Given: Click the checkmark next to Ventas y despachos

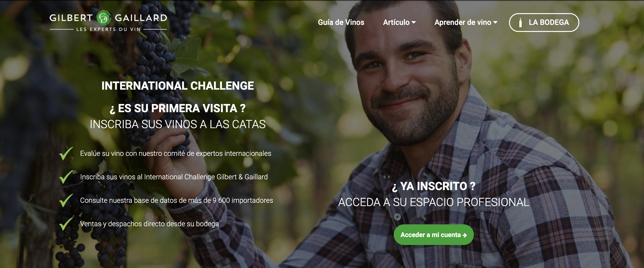Looking at the screenshot, I should tap(66, 224).
